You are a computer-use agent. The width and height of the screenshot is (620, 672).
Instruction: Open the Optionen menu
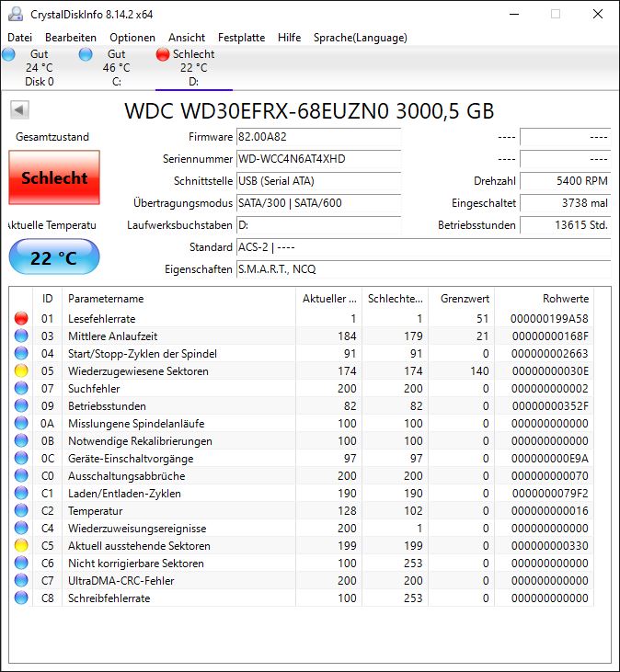tap(132, 38)
